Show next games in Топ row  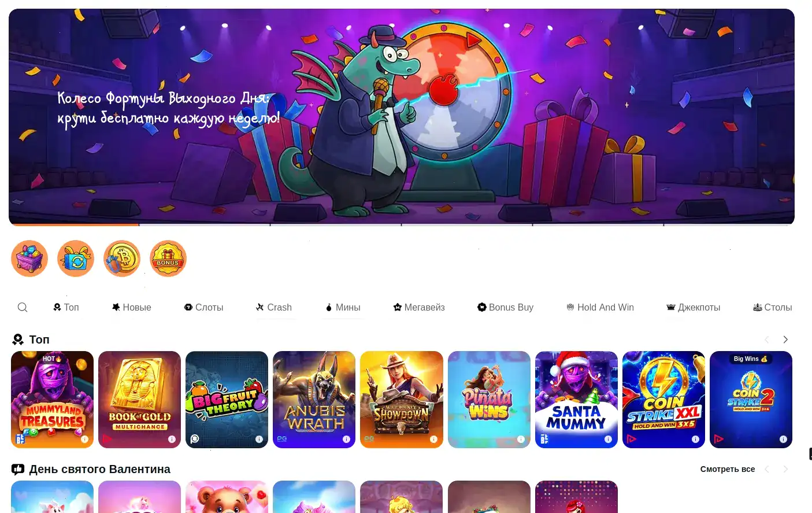(785, 339)
